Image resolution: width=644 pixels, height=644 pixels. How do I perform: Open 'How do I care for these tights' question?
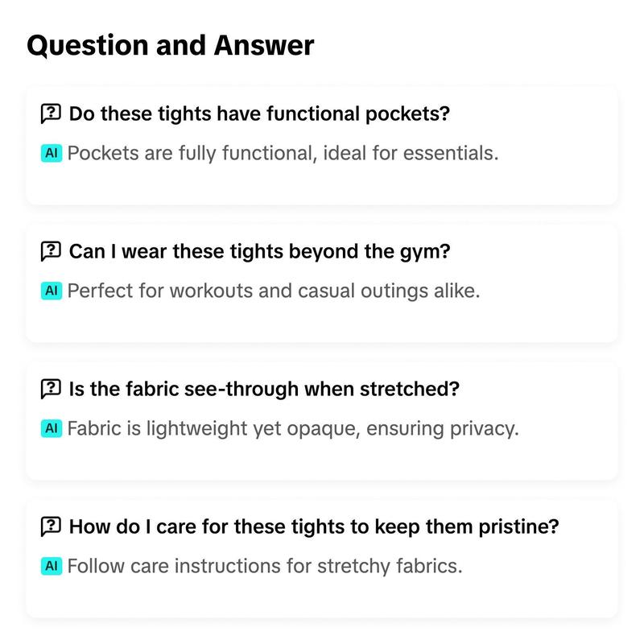[x=314, y=526]
